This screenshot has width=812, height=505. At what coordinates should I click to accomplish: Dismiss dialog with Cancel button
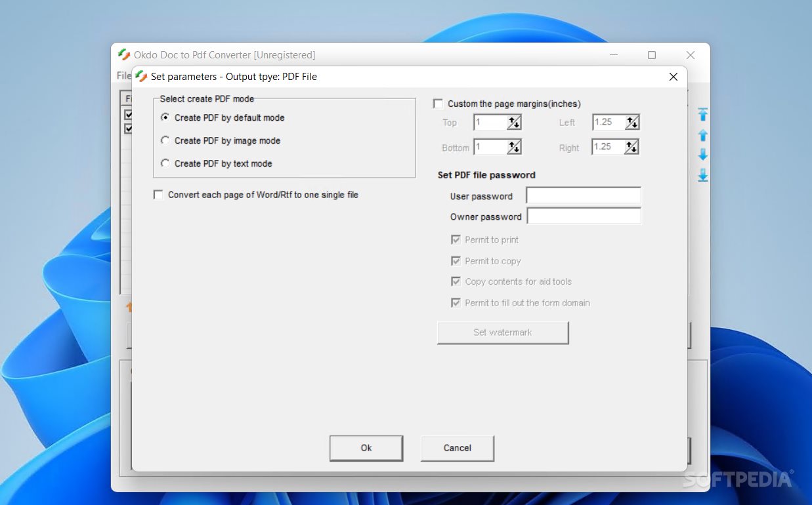pos(458,448)
